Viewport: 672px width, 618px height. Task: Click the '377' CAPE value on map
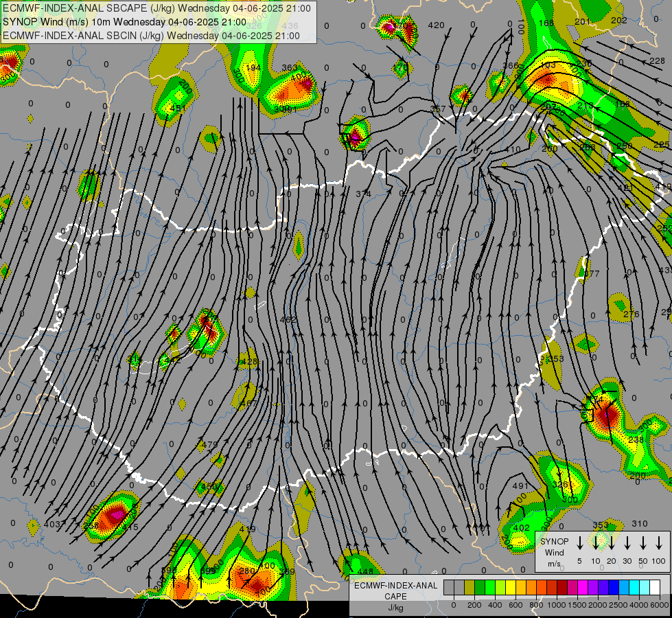click(592, 273)
